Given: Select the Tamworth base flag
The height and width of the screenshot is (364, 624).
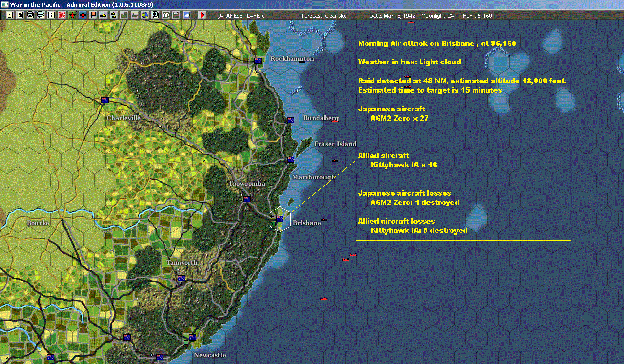Looking at the screenshot, I should point(181,278).
